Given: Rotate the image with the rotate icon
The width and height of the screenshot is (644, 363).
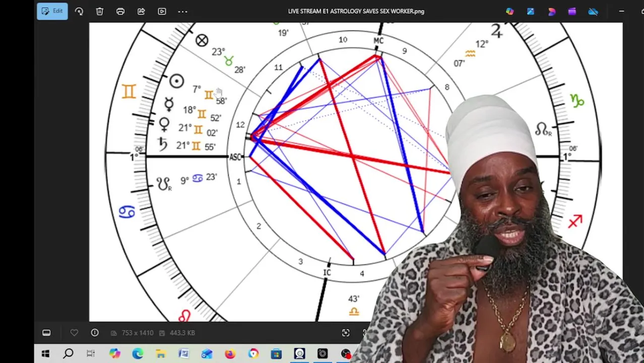Looking at the screenshot, I should coord(79,11).
